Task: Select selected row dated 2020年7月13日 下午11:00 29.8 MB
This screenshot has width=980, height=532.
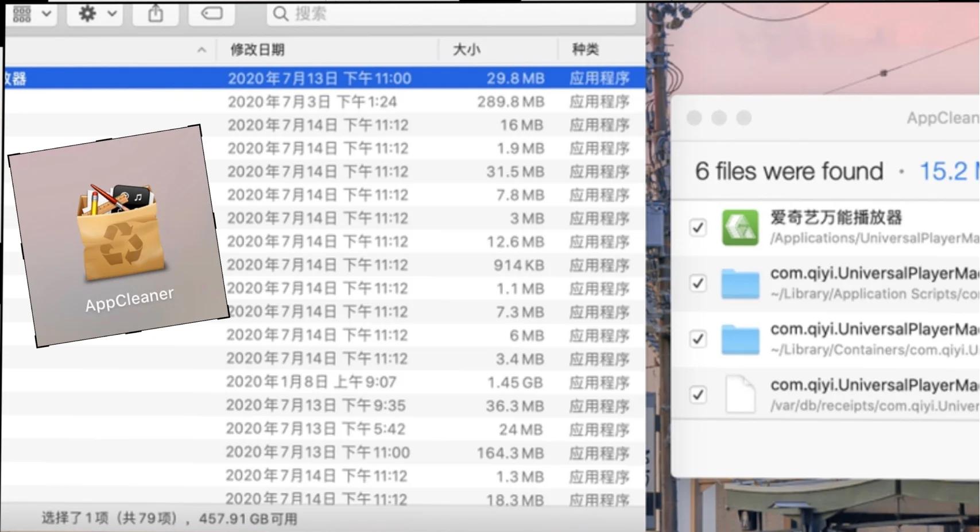Action: click(324, 78)
